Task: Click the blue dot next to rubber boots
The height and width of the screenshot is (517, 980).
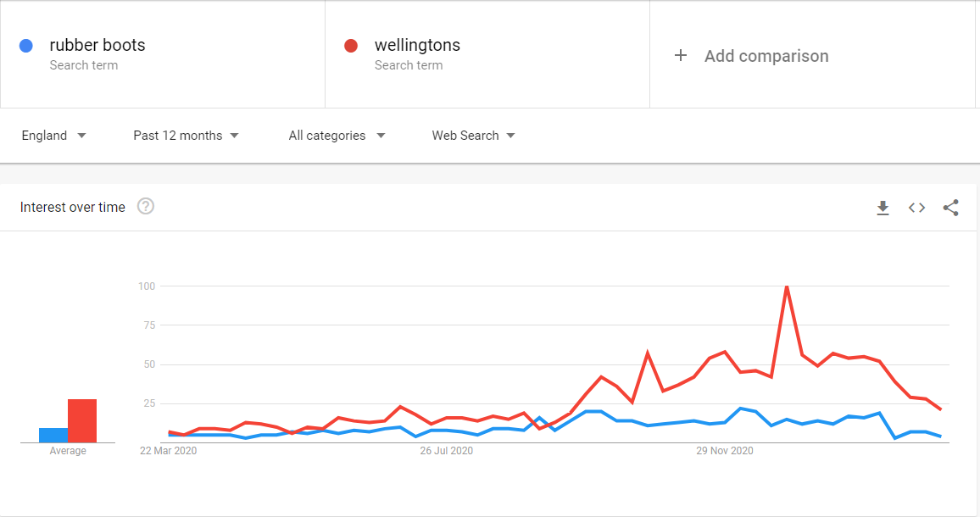Action: click(26, 46)
